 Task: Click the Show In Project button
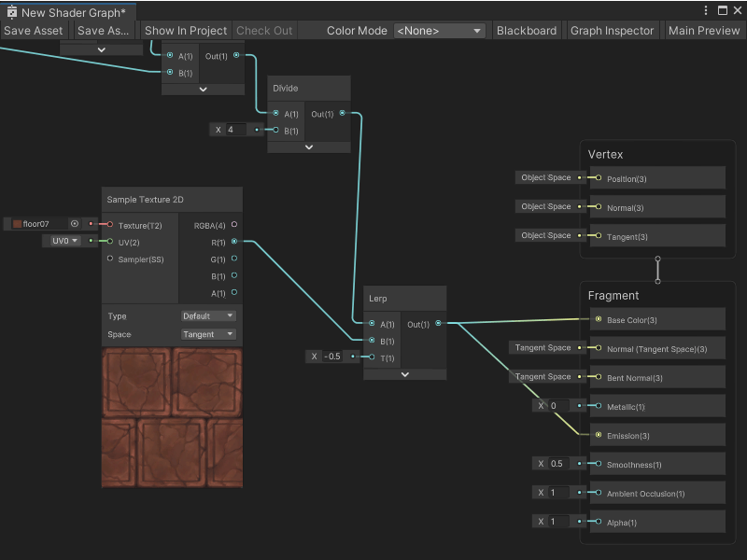(x=185, y=30)
